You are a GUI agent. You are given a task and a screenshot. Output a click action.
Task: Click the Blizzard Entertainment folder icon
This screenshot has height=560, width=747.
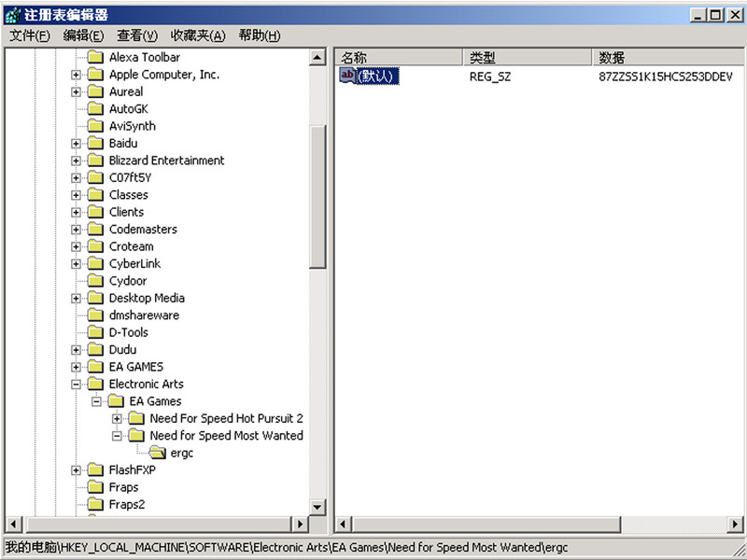(96, 161)
